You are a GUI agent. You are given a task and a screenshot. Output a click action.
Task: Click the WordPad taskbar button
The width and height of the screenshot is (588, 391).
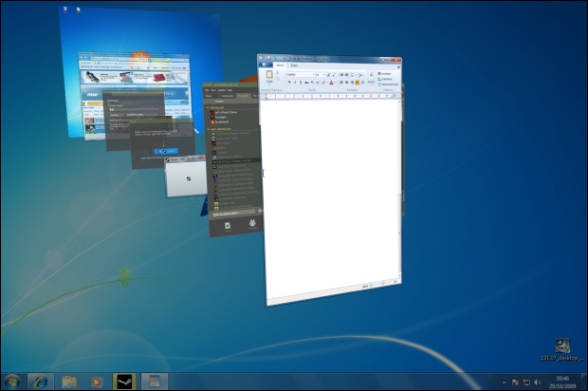[152, 381]
